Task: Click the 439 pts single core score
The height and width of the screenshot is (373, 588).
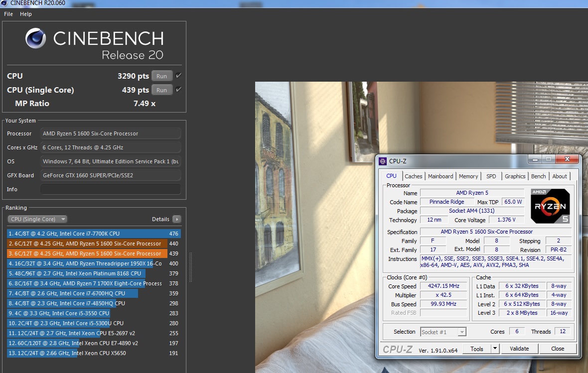Action: [136, 90]
